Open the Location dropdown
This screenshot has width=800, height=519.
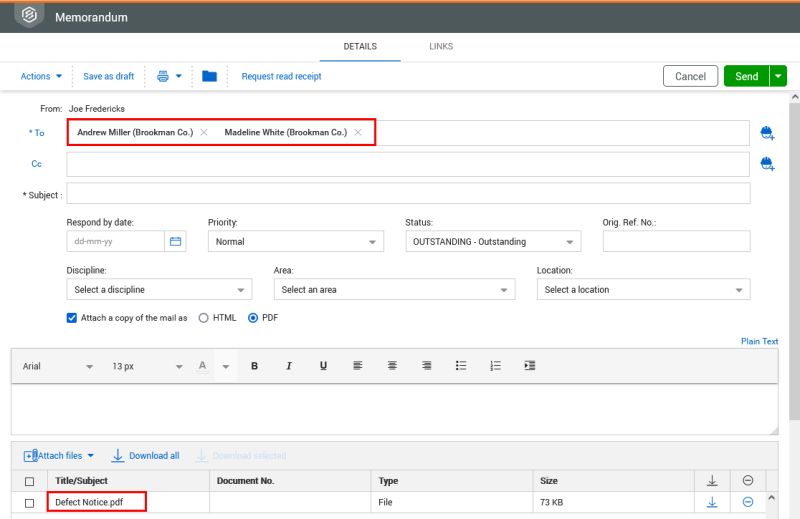(643, 289)
